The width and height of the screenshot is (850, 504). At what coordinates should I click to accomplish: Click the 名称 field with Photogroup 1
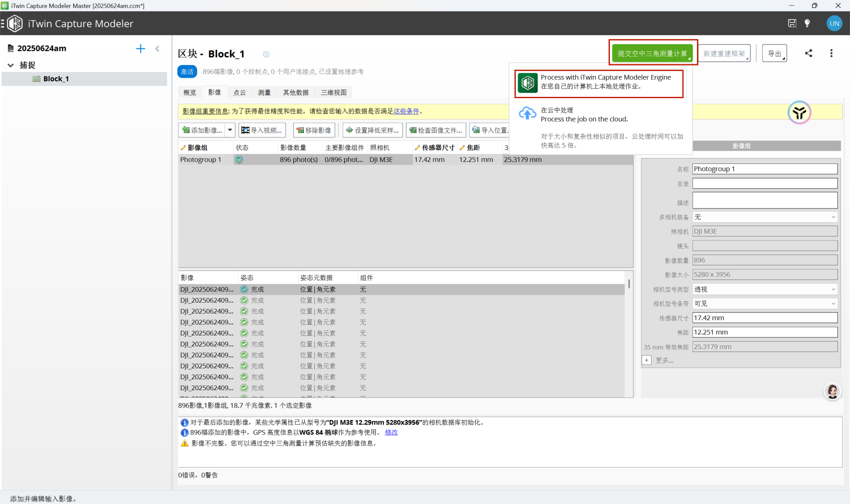coord(765,169)
